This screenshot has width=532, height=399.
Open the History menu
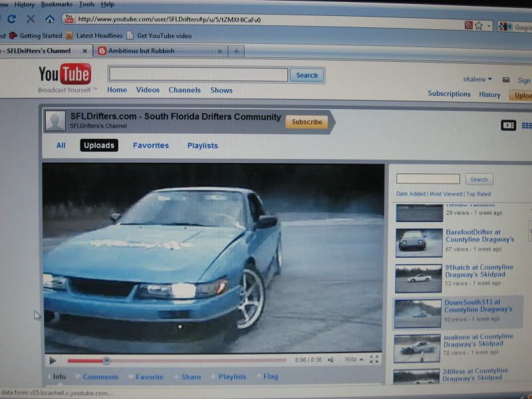pyautogui.click(x=24, y=5)
